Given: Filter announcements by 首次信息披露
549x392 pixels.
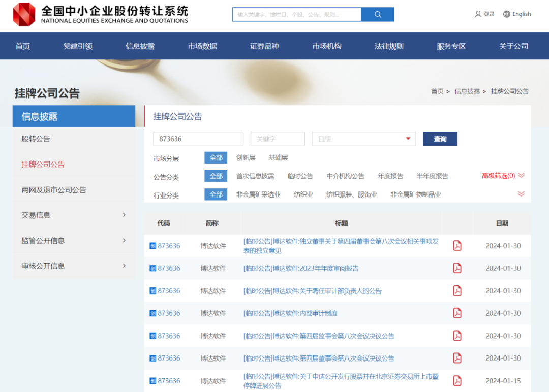Looking at the screenshot, I should (255, 176).
